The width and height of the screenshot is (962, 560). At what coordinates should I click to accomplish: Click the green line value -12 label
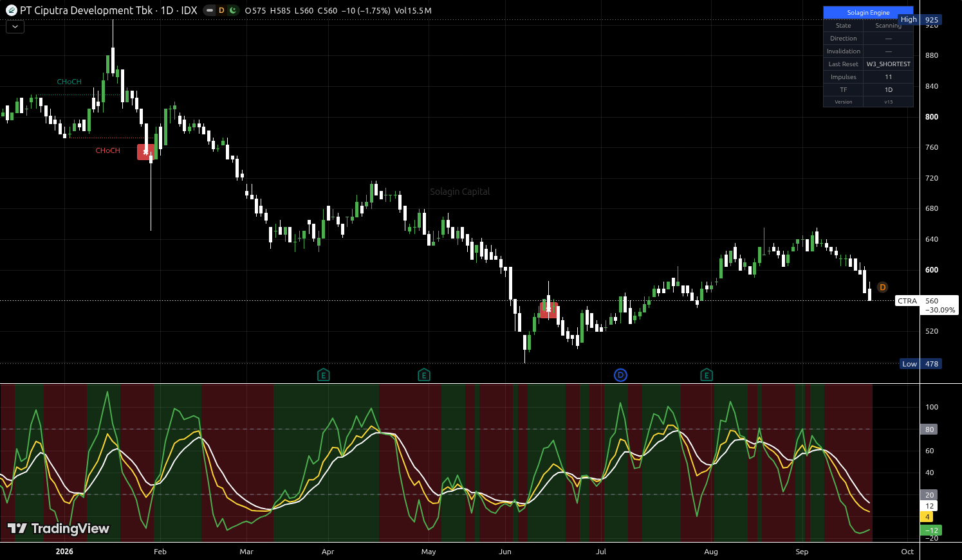coord(931,530)
